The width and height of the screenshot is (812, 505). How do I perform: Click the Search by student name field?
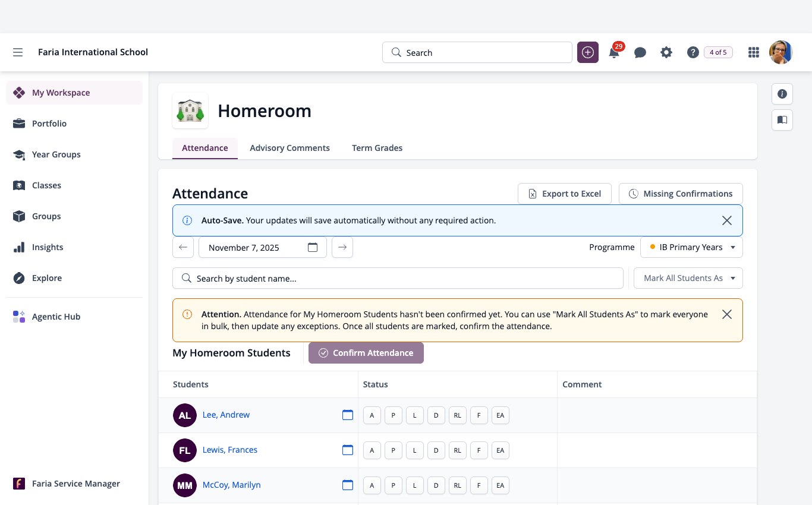click(x=398, y=278)
